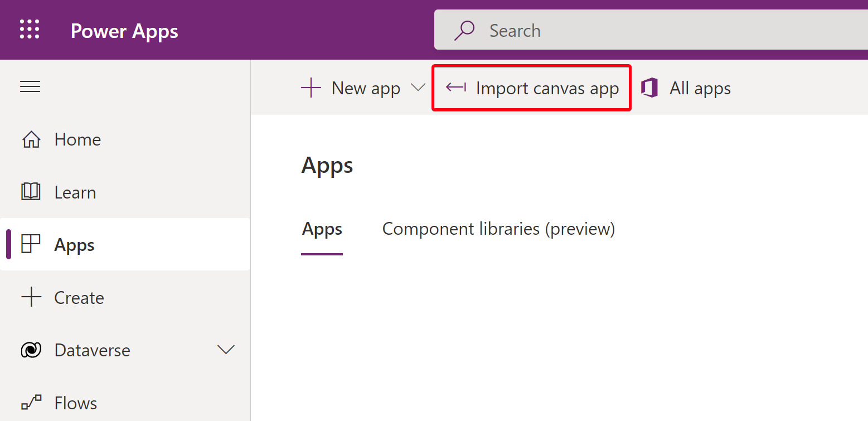The width and height of the screenshot is (868, 421).
Task: Click the Apps page heading
Action: tap(327, 166)
